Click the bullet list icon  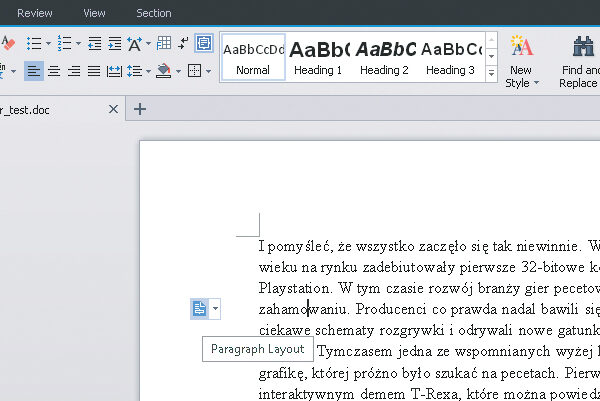[33, 43]
